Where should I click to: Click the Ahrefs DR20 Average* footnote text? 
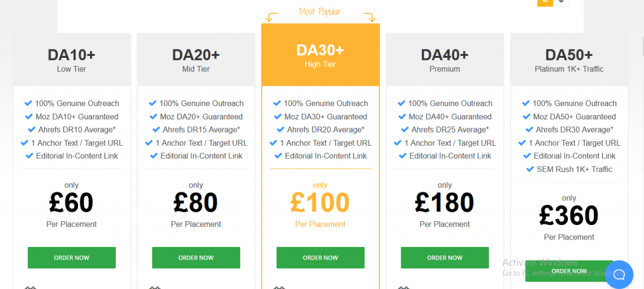coord(326,129)
